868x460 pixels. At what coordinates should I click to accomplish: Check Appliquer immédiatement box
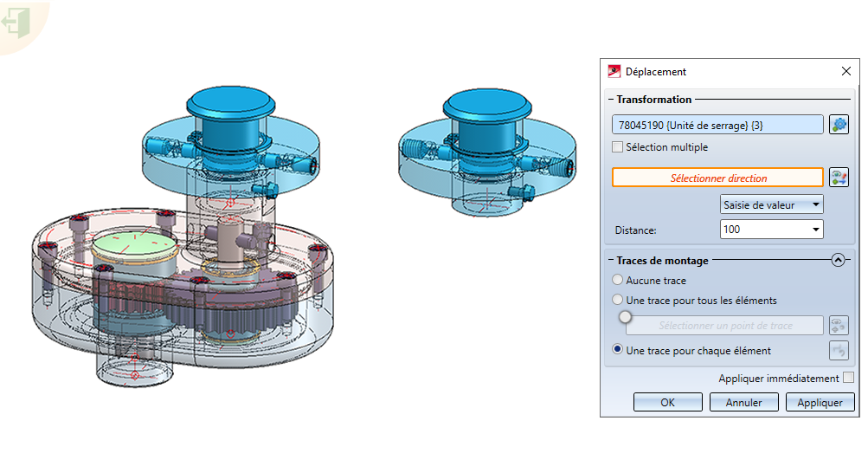point(848,378)
